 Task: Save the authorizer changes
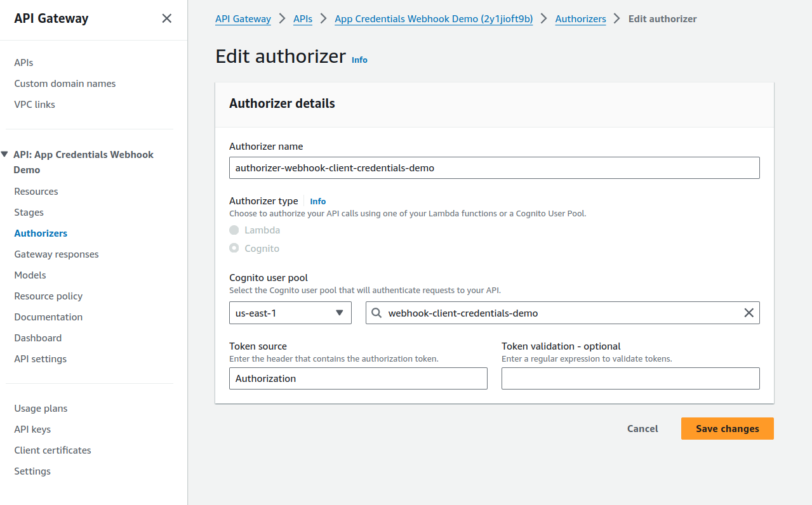point(727,428)
